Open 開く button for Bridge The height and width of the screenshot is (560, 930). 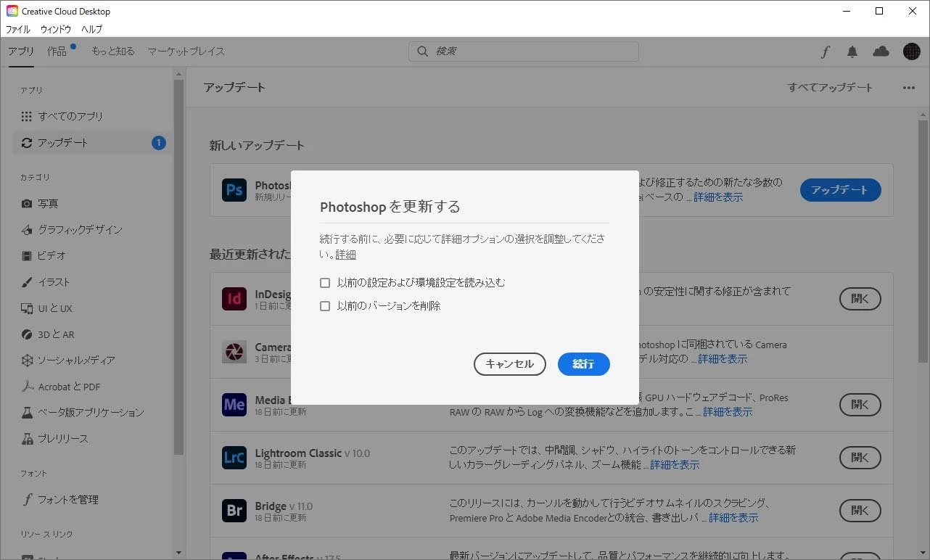click(860, 511)
